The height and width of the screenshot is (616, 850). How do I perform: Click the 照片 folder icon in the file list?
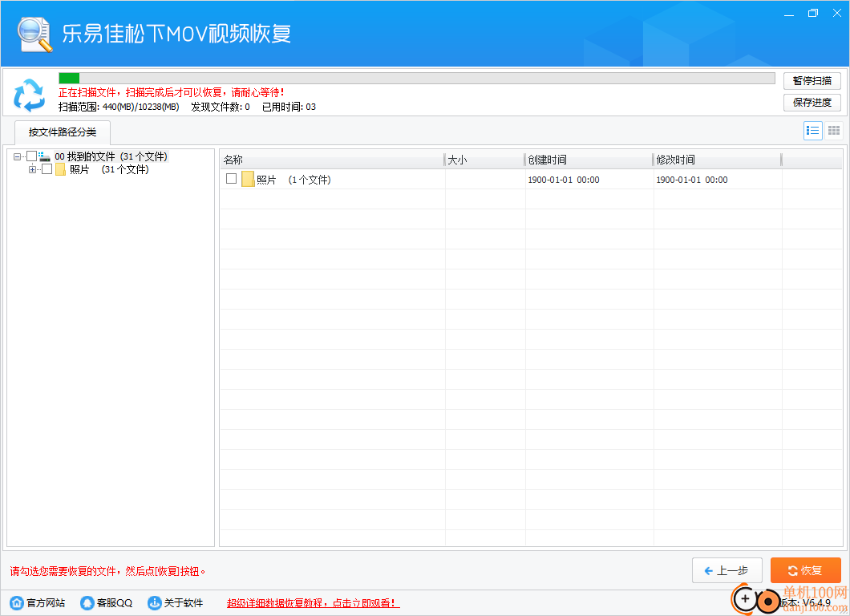[248, 179]
